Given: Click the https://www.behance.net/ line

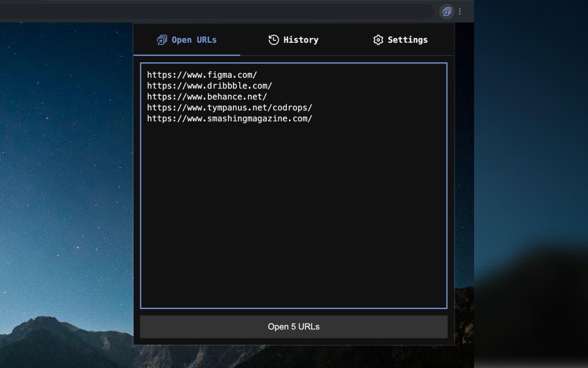Looking at the screenshot, I should pyautogui.click(x=207, y=97).
